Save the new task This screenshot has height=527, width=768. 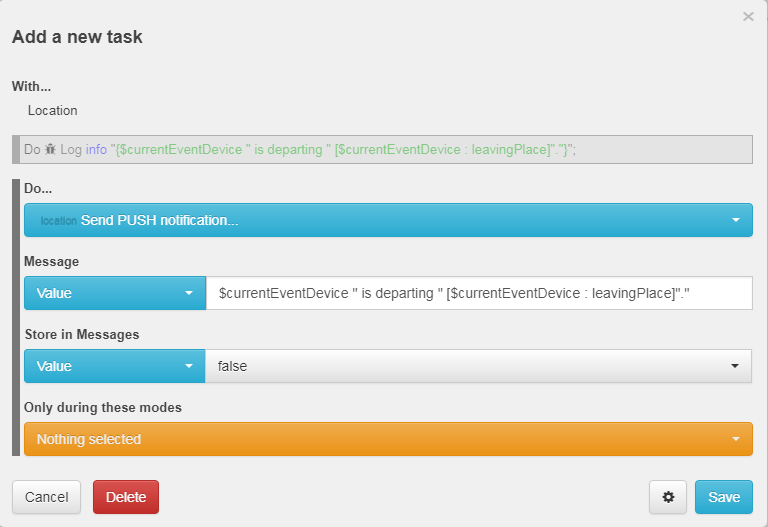tap(724, 497)
